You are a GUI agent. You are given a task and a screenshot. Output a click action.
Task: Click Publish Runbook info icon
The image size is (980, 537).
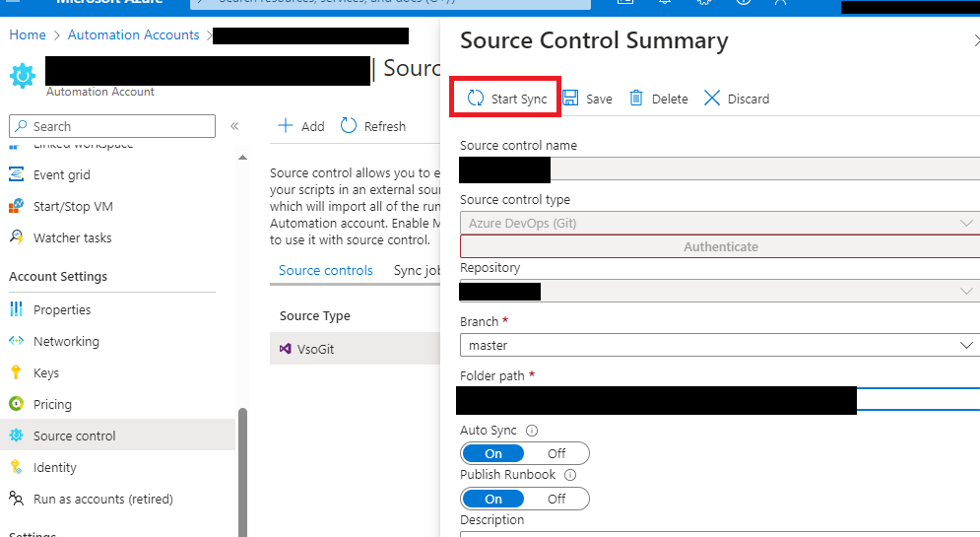pos(570,475)
